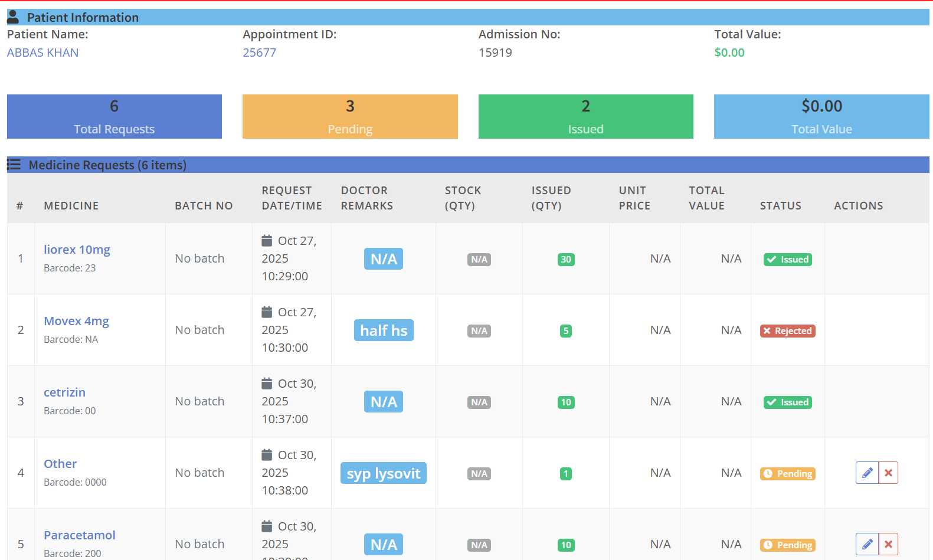
Task: Click the red X delete icon for Paracetamol row
Action: [x=888, y=544]
